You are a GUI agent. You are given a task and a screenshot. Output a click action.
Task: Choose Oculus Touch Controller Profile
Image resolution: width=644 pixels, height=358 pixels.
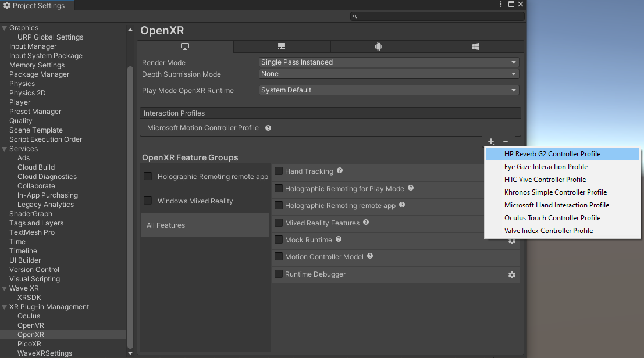click(x=552, y=218)
